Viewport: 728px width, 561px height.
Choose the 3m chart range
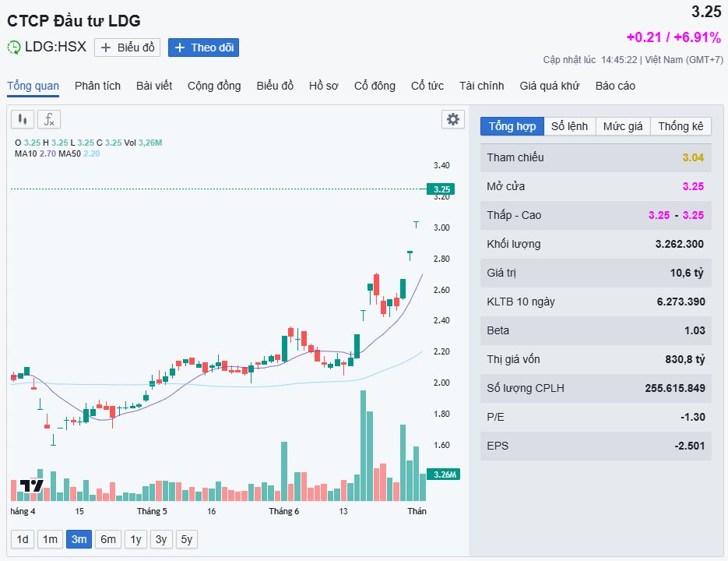click(x=79, y=539)
